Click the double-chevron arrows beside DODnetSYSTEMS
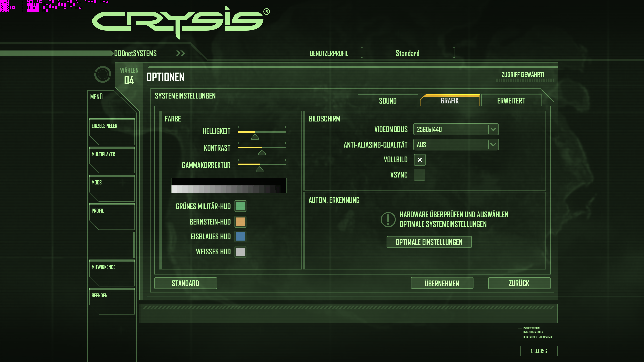 pyautogui.click(x=180, y=53)
